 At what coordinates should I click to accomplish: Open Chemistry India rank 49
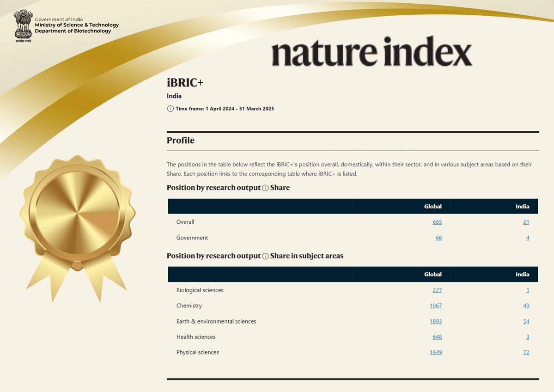tap(526, 306)
